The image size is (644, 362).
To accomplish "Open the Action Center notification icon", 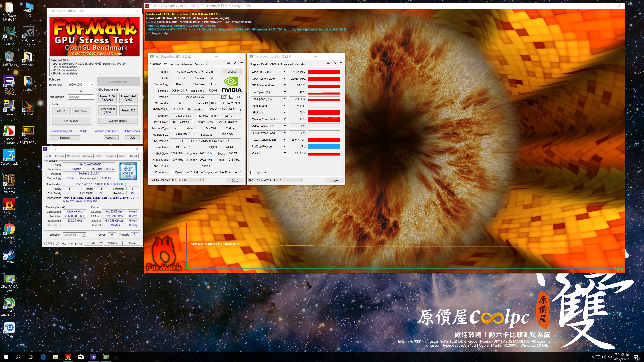I will (636, 357).
